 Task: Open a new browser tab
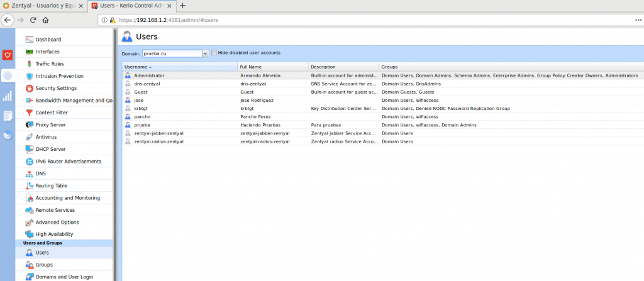[x=183, y=6]
